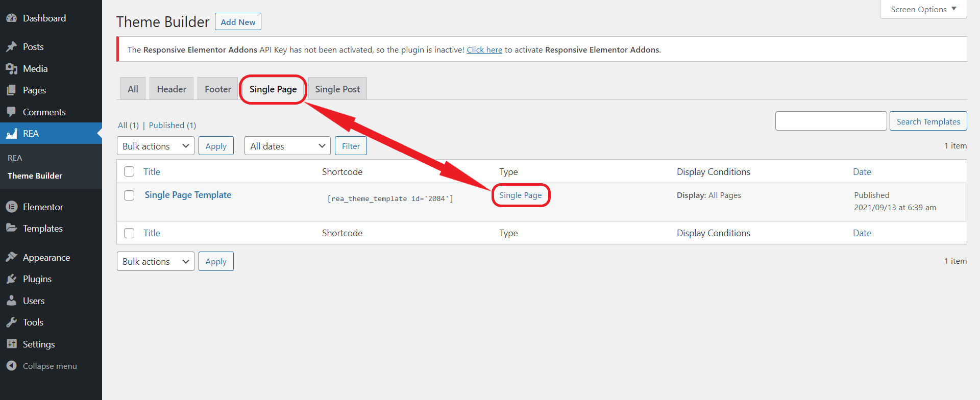Open the Tools menu
This screenshot has width=980, height=400.
coord(51,322)
